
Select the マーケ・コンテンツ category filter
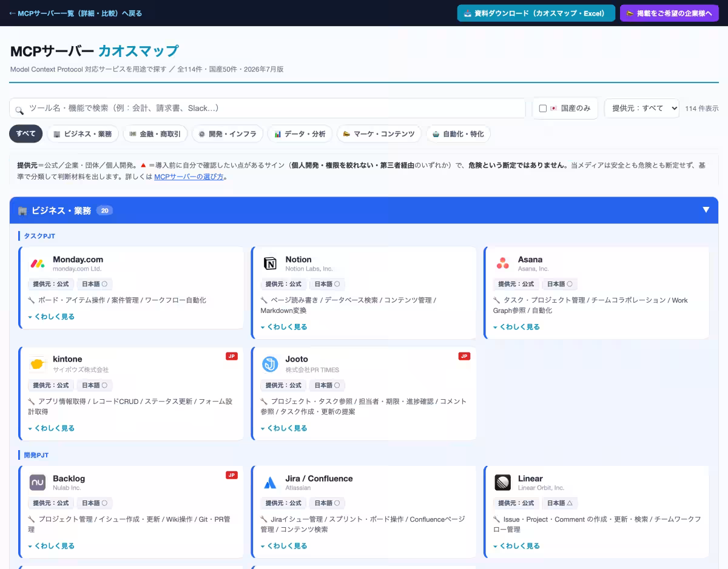379,134
